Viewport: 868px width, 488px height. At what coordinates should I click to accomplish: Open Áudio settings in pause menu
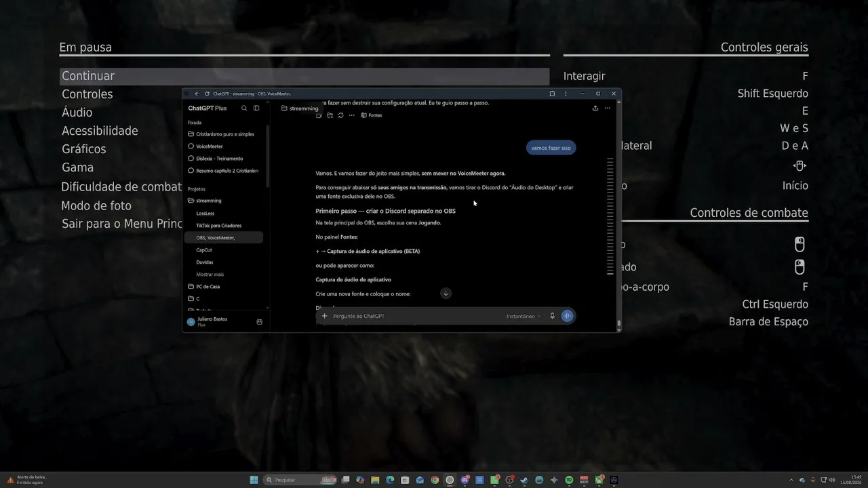[77, 113]
